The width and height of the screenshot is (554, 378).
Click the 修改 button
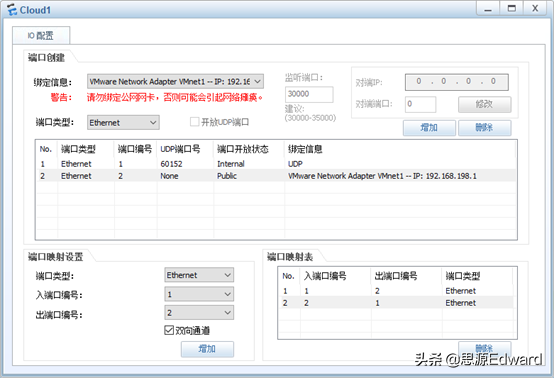pos(484,104)
